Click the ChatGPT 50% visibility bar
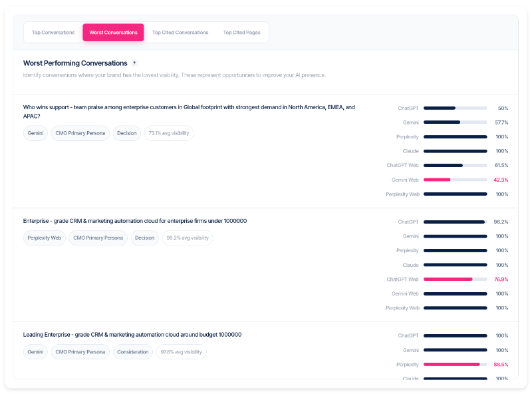 tap(455, 108)
